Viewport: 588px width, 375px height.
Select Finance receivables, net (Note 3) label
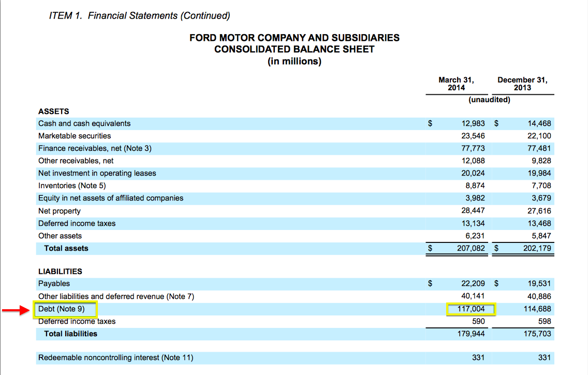pyautogui.click(x=95, y=149)
